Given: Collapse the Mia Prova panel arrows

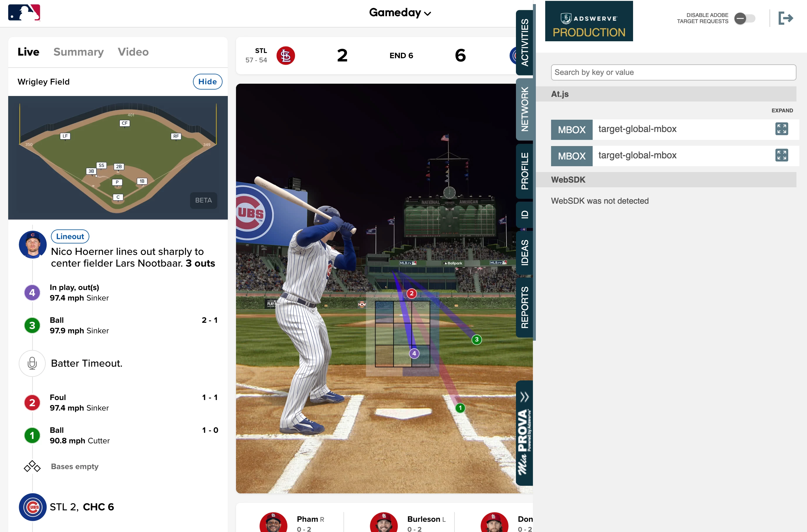Looking at the screenshot, I should point(524,397).
